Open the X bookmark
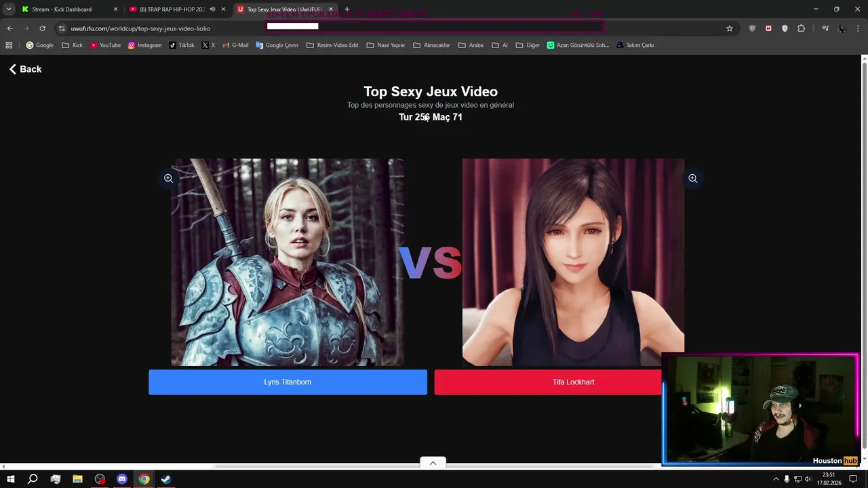Viewport: 868px width, 488px height. click(208, 45)
